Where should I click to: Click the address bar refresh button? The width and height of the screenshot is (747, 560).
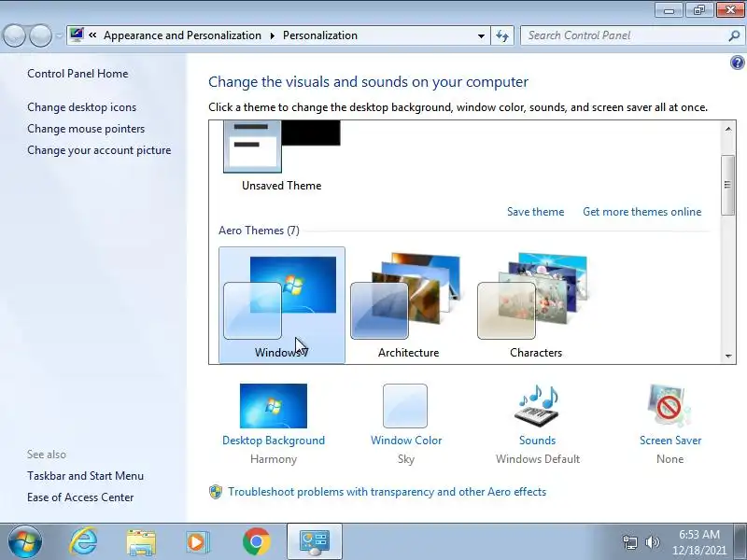(x=502, y=35)
